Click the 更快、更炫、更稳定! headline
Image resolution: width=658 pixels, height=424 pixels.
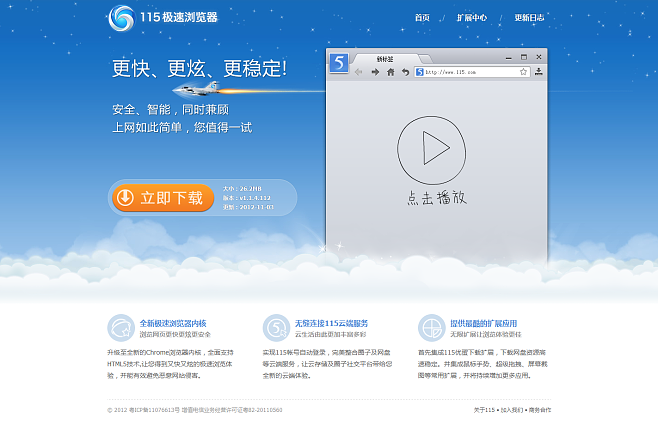[x=200, y=68]
